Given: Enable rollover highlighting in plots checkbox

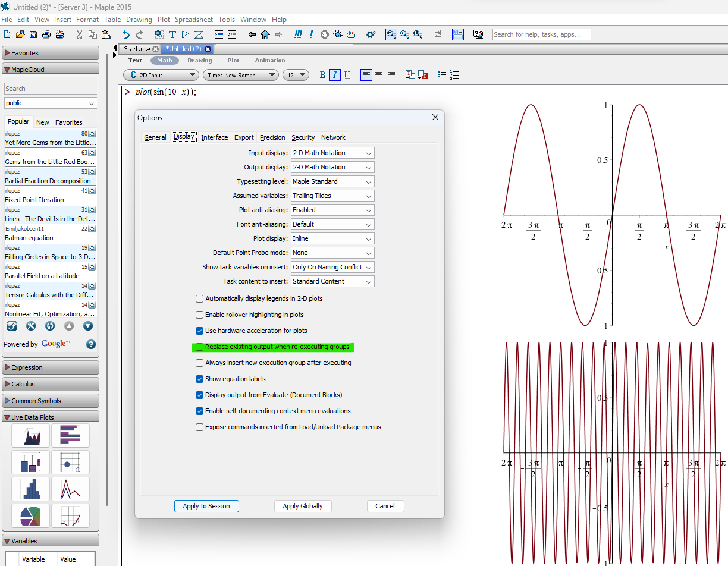Looking at the screenshot, I should coord(200,315).
